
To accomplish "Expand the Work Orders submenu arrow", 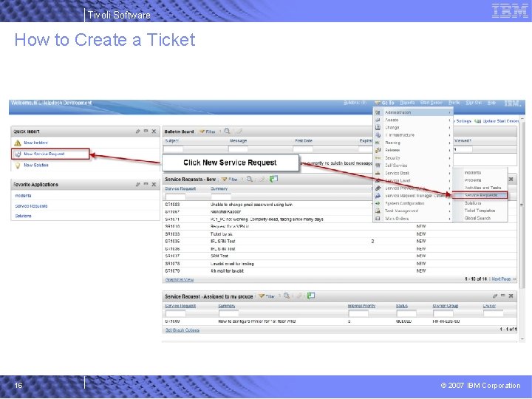I will coord(449,219).
